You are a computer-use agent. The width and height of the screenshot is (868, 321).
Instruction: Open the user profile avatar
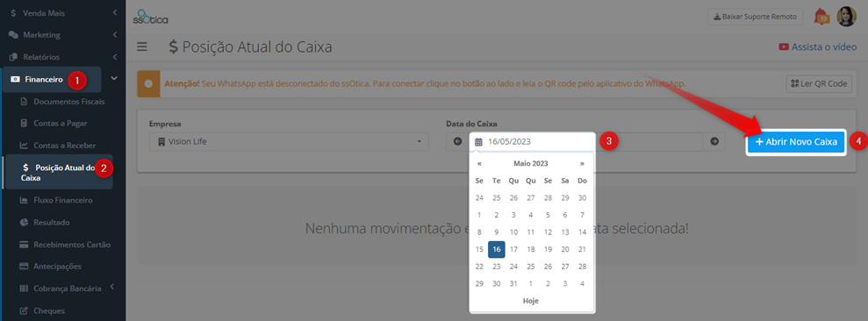[846, 17]
